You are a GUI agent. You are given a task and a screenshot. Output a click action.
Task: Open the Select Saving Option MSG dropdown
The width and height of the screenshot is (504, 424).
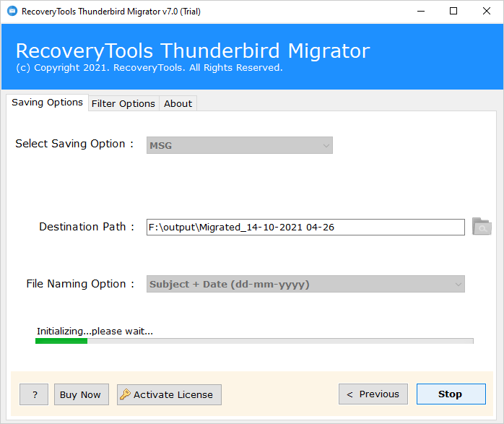(x=240, y=145)
